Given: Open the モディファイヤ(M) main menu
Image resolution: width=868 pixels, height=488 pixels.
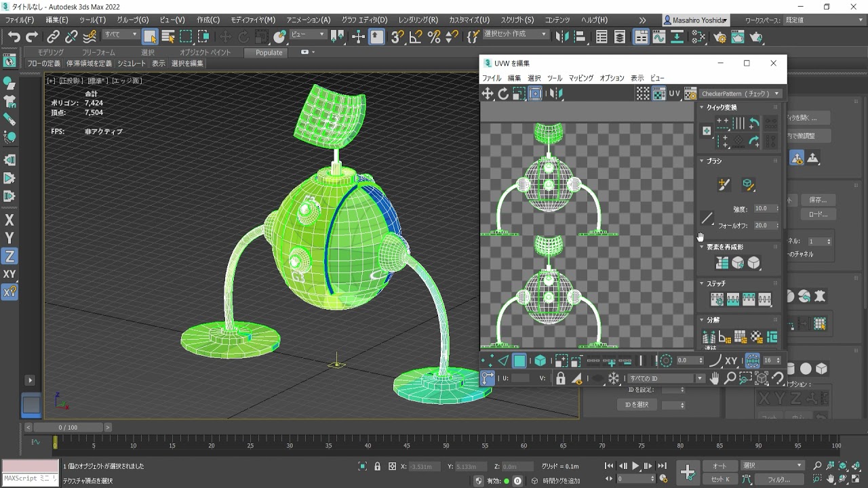Looking at the screenshot, I should pyautogui.click(x=253, y=20).
